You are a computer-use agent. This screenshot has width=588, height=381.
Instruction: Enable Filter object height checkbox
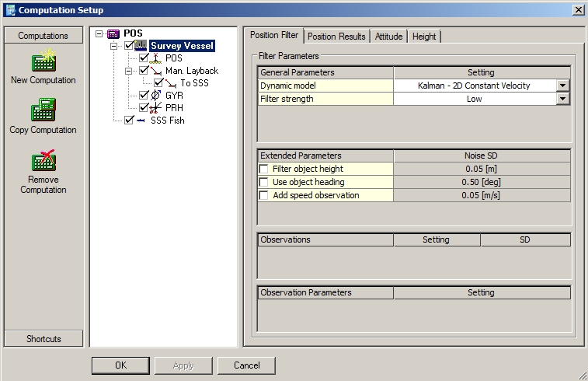264,169
